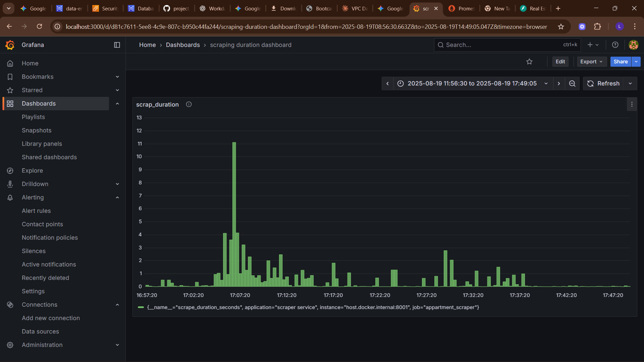Click the Administration gear icon
The width and height of the screenshot is (644, 362).
10,345
